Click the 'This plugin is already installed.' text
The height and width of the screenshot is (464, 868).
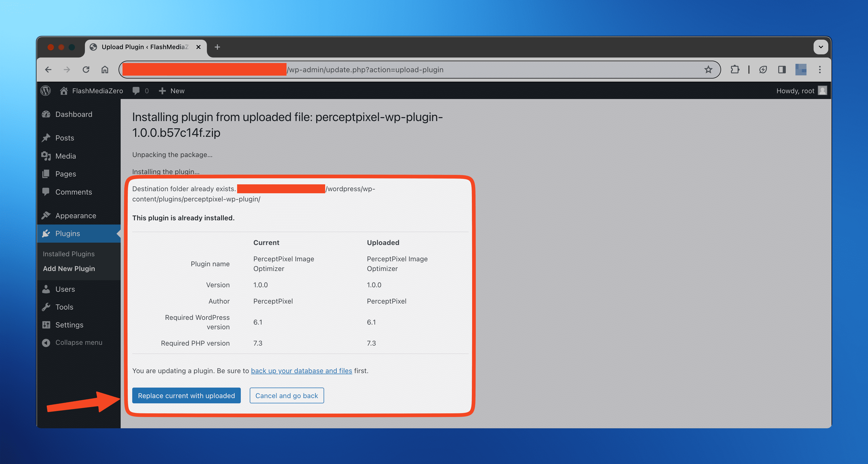tap(183, 218)
